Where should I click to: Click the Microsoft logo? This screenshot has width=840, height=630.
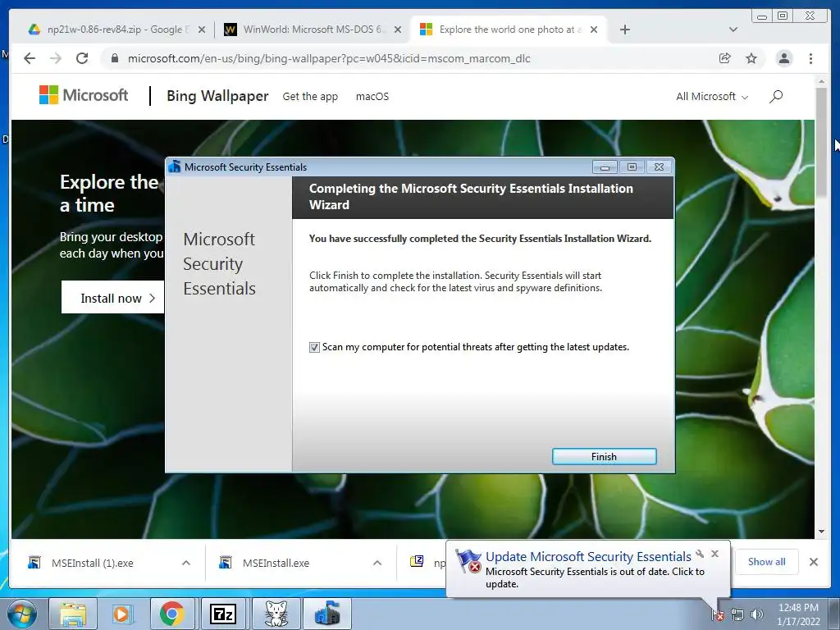(x=84, y=95)
